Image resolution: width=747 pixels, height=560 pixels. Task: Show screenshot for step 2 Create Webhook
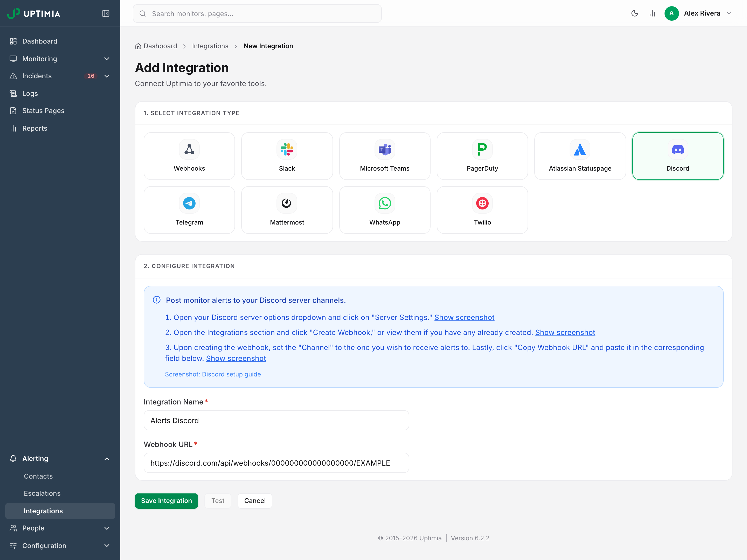point(565,332)
